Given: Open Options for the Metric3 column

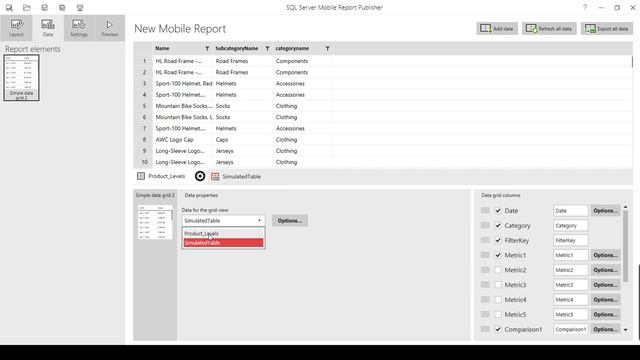Looking at the screenshot, I should point(606,285).
